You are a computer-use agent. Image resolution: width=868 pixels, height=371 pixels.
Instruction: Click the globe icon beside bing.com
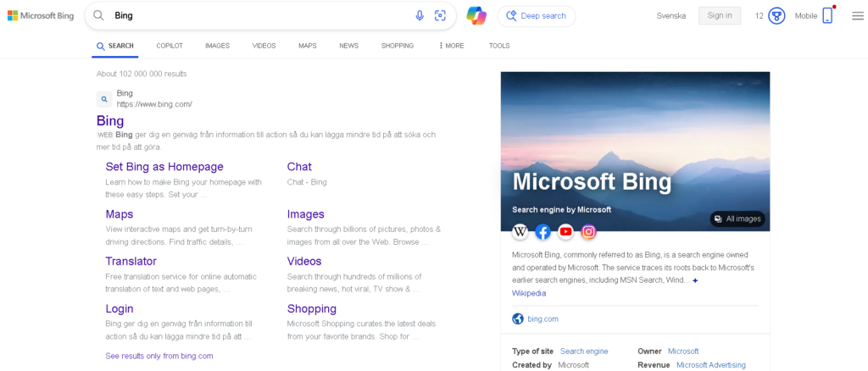coord(518,319)
